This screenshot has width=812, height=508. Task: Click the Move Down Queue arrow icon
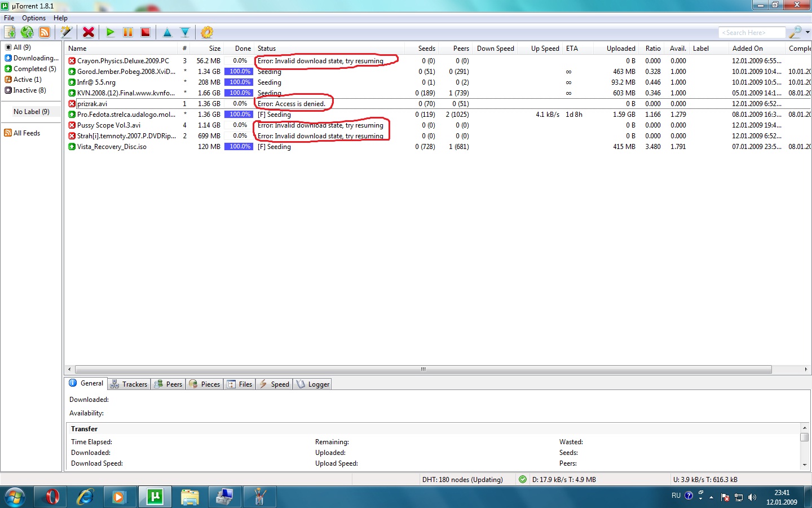point(185,32)
